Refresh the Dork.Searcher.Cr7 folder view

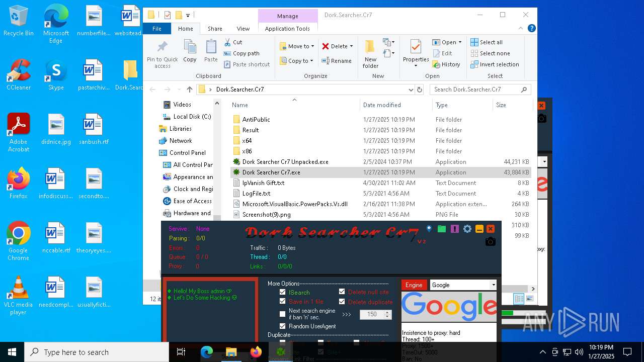[x=420, y=89]
